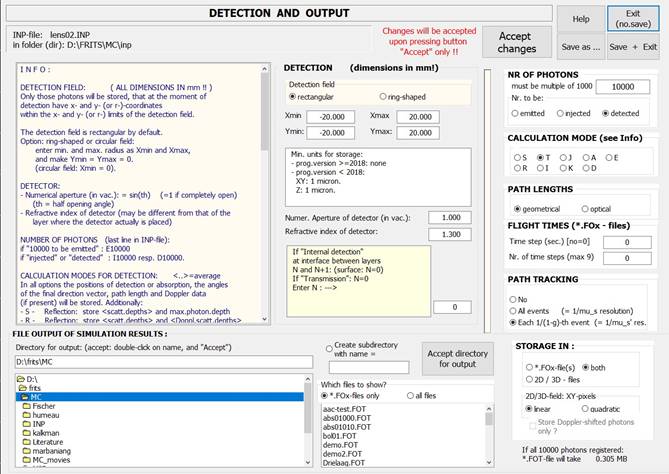Select humeau folder icon in tree
The height and width of the screenshot is (474, 669).
point(27,415)
